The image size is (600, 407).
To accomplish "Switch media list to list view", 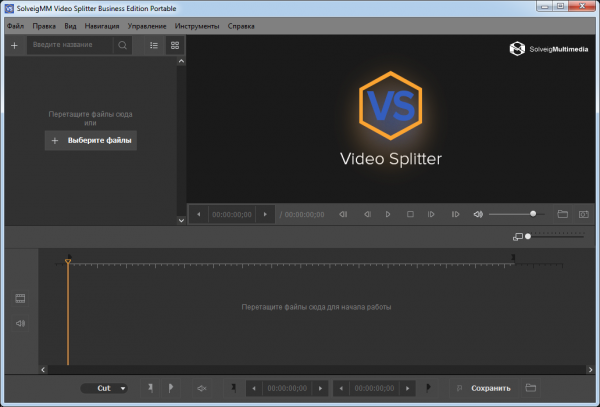I will click(153, 45).
